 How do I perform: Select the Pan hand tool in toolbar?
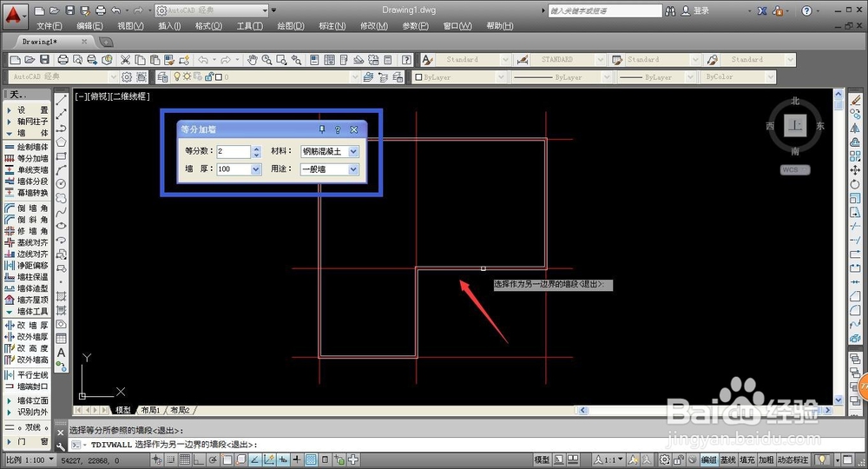pos(253,59)
